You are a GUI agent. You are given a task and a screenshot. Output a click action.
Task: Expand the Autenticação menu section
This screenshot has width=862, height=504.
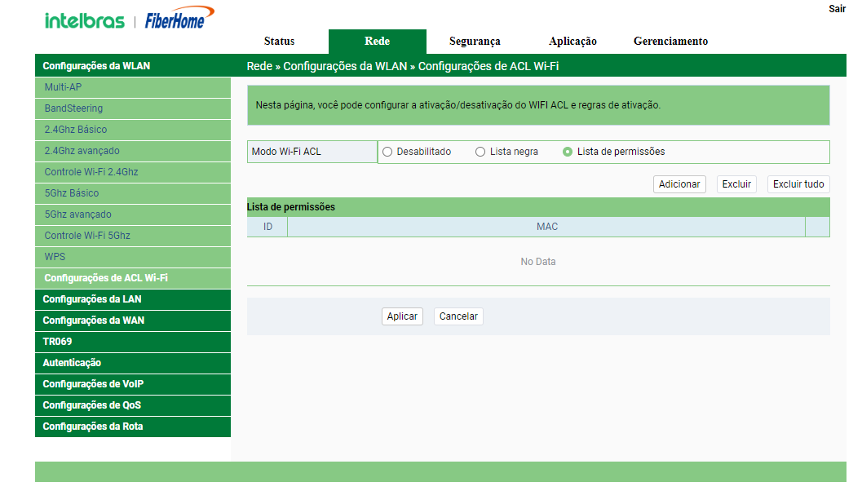[x=133, y=363]
